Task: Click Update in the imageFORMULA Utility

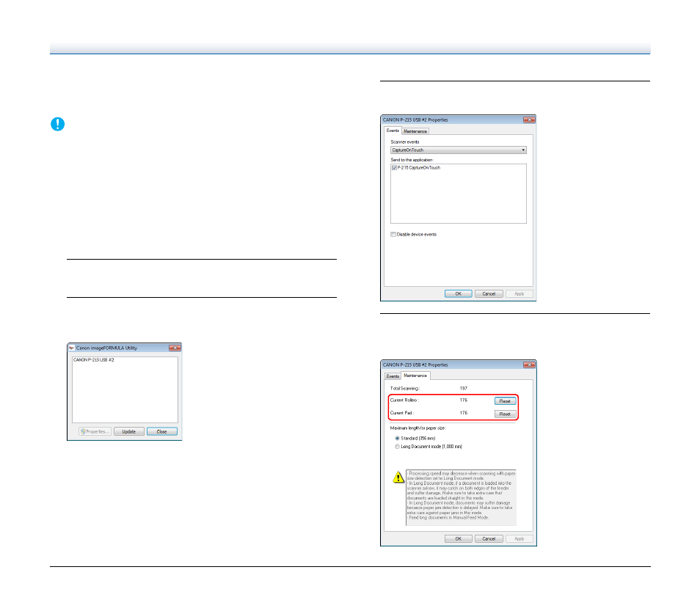Action: [129, 432]
